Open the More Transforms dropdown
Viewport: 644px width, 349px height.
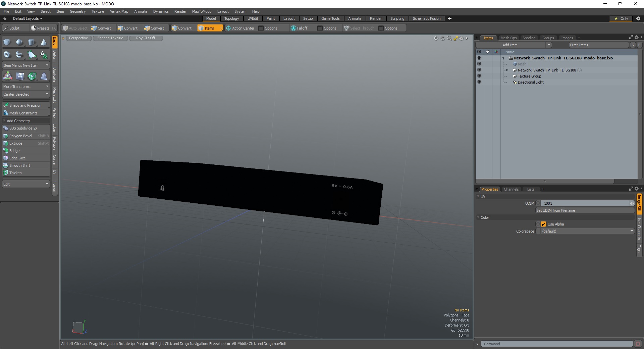coord(26,87)
